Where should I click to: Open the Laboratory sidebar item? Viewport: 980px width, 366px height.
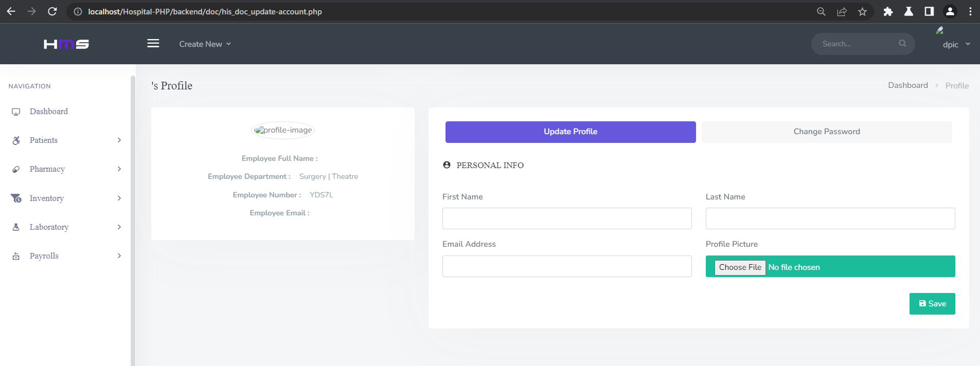coord(49,227)
